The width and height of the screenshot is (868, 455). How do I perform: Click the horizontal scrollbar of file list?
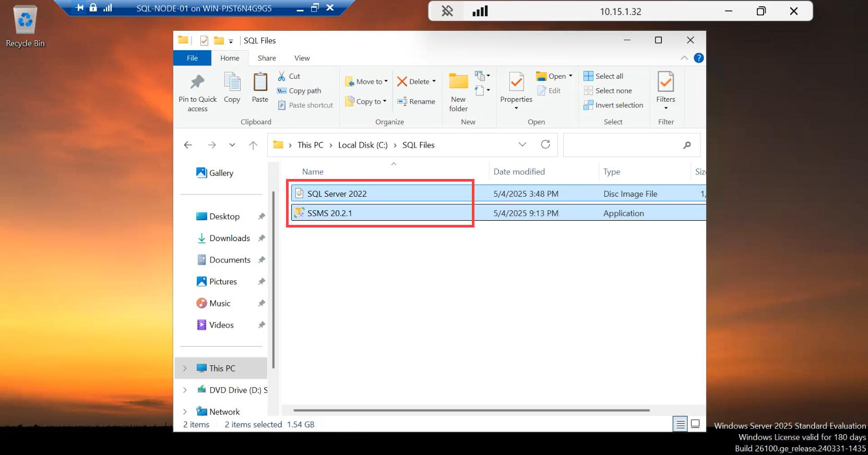coord(471,410)
